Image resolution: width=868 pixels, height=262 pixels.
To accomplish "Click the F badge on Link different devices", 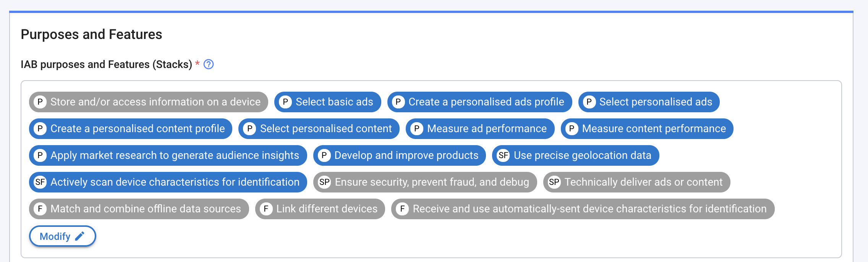I will click(x=266, y=209).
